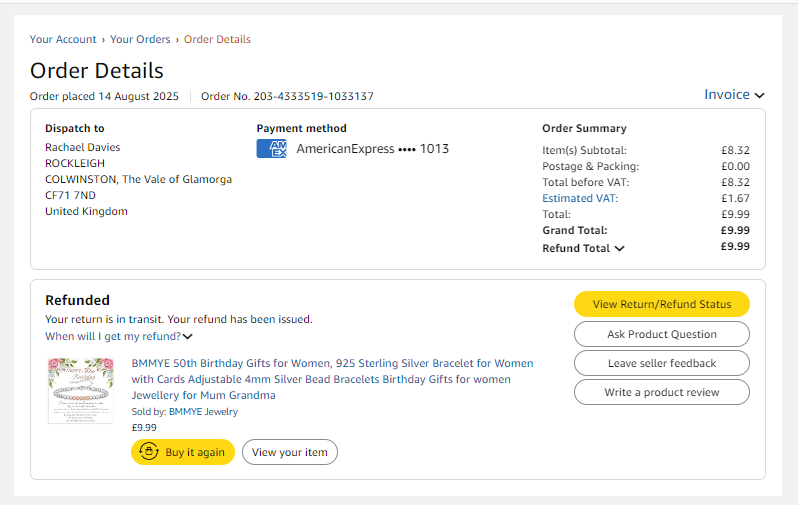Click the American Express card icon
Viewport: 798px width, 505px height.
click(271, 149)
